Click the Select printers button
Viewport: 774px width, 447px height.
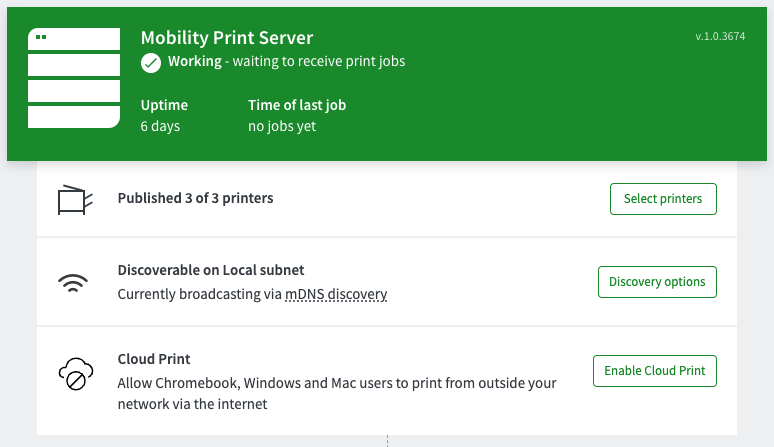[663, 199]
